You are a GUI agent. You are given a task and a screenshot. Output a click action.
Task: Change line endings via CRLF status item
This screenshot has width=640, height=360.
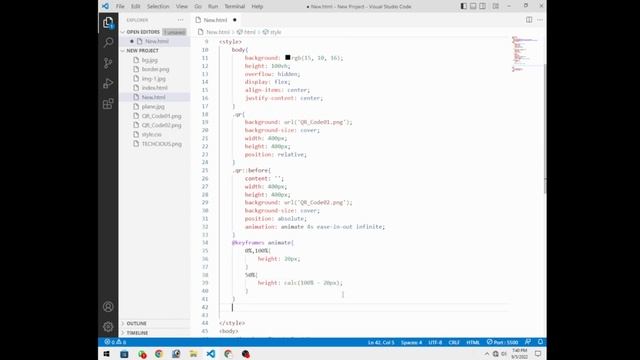click(x=454, y=342)
